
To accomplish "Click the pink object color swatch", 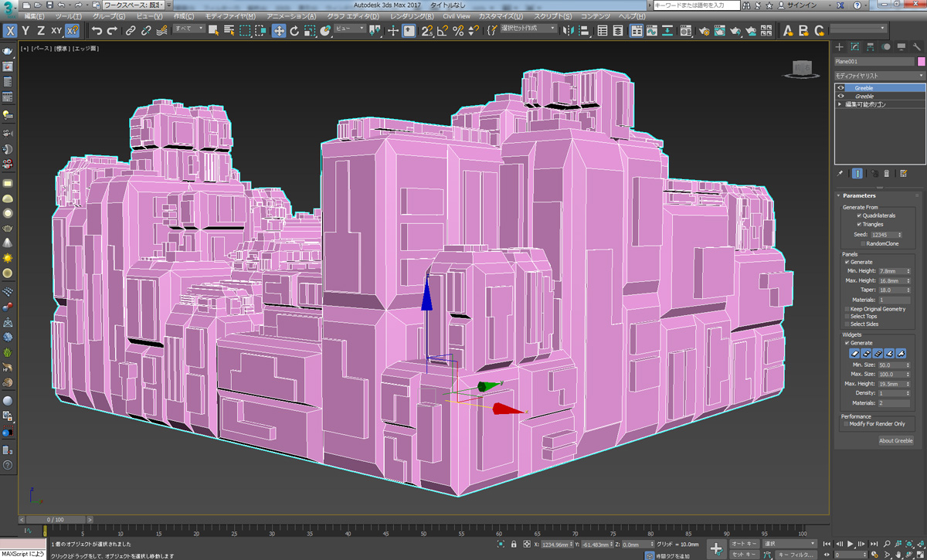I will [921, 61].
